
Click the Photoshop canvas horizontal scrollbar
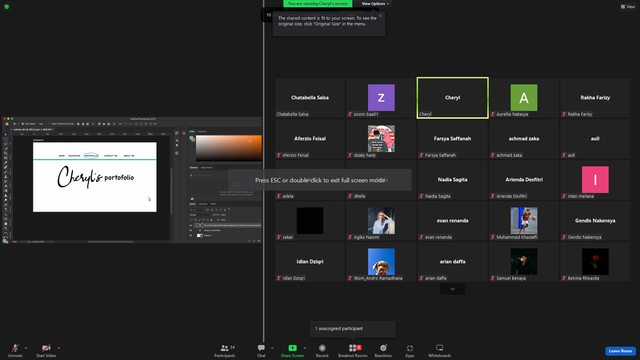[x=111, y=242]
